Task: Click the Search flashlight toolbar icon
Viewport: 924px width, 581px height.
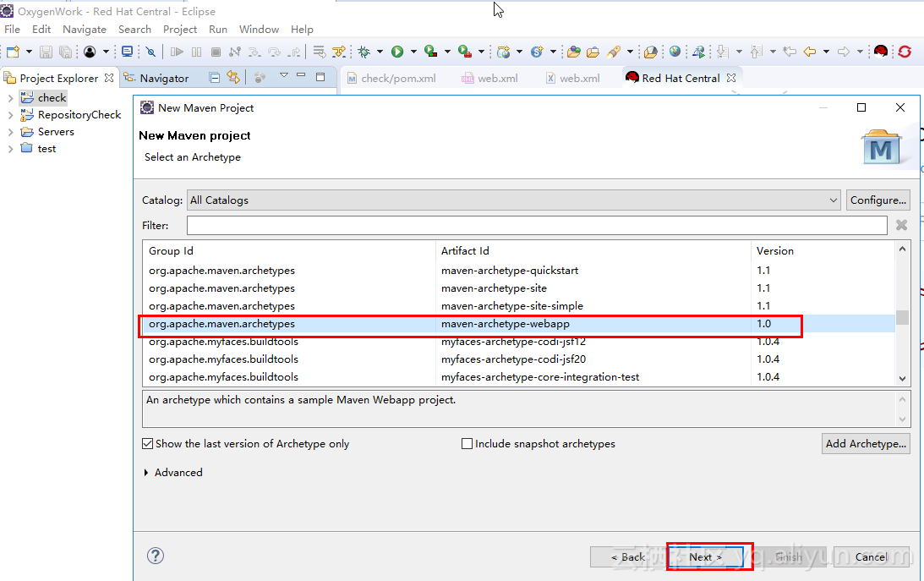Action: click(x=614, y=52)
